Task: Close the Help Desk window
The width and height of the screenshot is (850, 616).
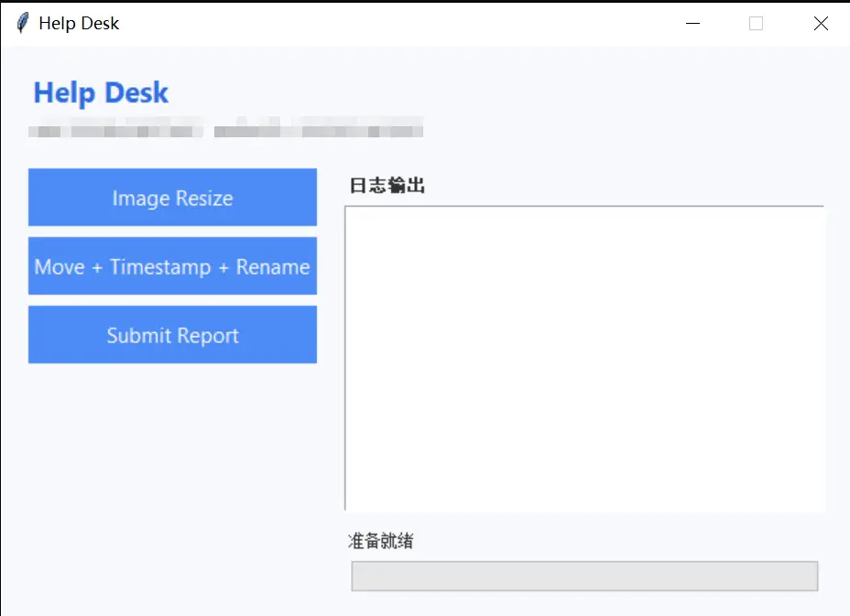Action: coord(821,24)
